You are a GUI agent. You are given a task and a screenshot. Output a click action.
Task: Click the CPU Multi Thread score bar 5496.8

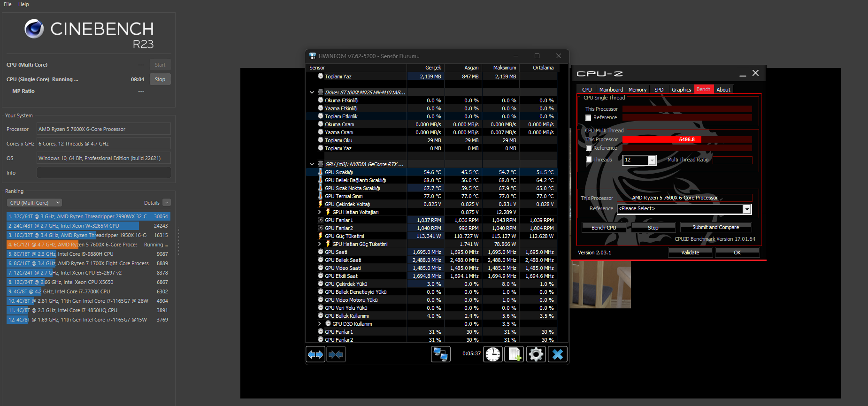687,139
